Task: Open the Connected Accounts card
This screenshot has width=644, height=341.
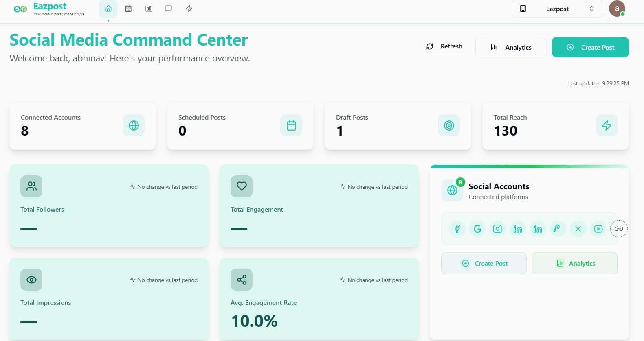Action: coord(83,126)
